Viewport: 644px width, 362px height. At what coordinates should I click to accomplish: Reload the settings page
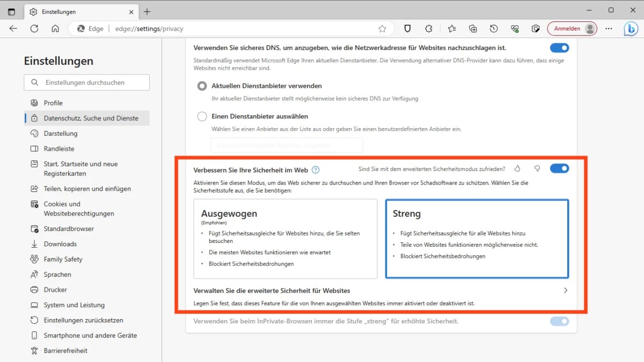34,29
